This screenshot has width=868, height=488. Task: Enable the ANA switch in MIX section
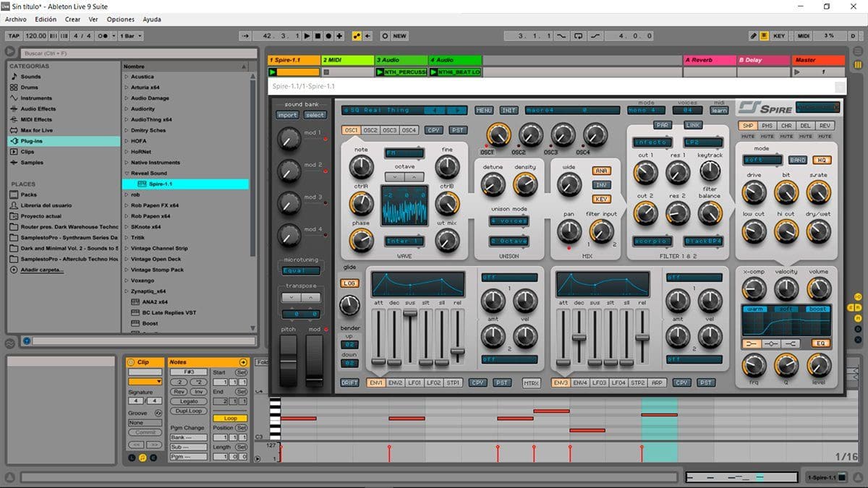(x=601, y=171)
